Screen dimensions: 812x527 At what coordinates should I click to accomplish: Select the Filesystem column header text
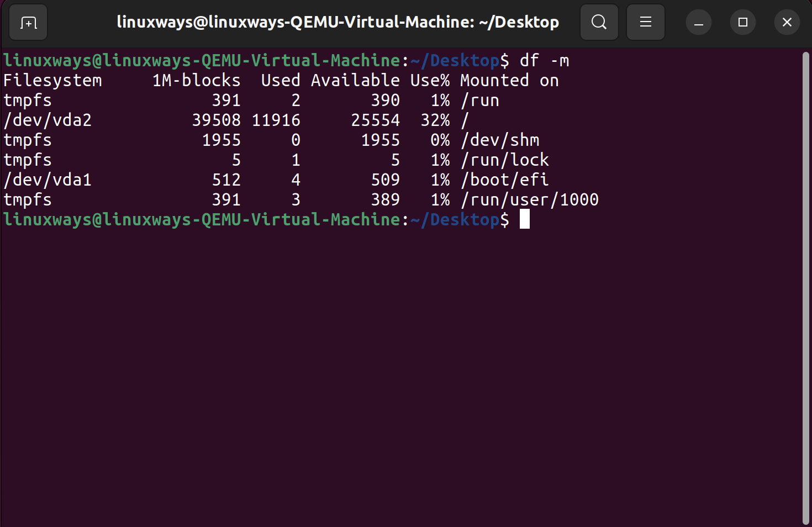pyautogui.click(x=52, y=80)
